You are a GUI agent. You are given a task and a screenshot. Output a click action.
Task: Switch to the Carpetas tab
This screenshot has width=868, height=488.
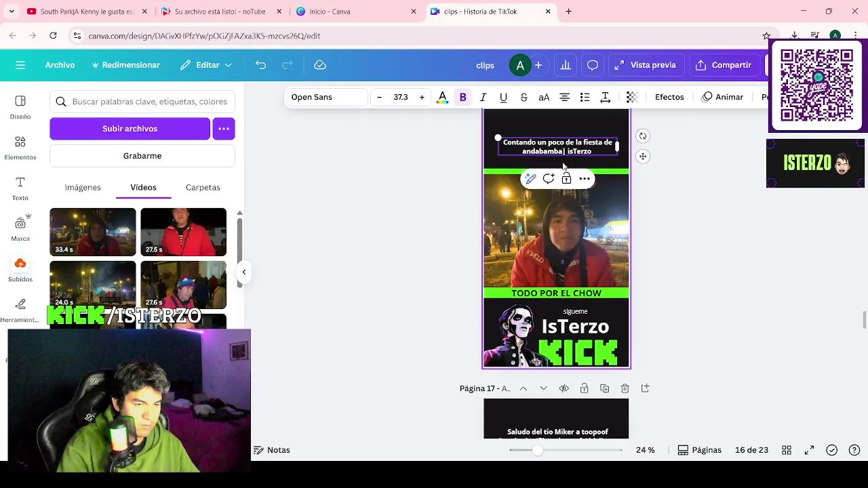tap(203, 187)
